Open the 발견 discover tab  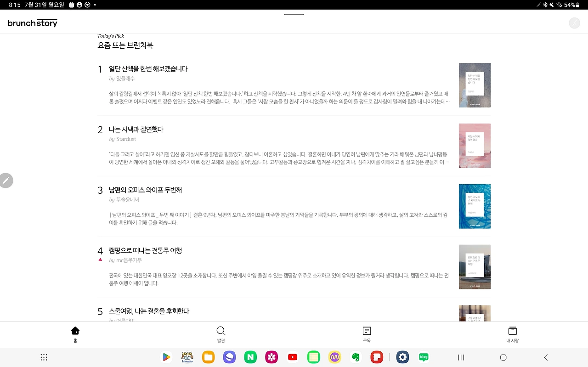pos(221,334)
